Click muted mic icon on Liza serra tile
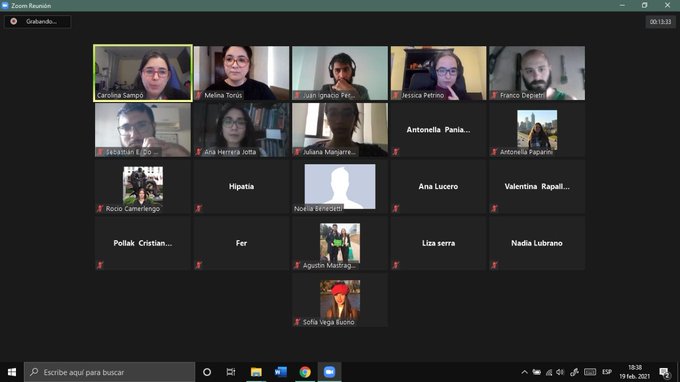The width and height of the screenshot is (680, 382). tap(396, 265)
